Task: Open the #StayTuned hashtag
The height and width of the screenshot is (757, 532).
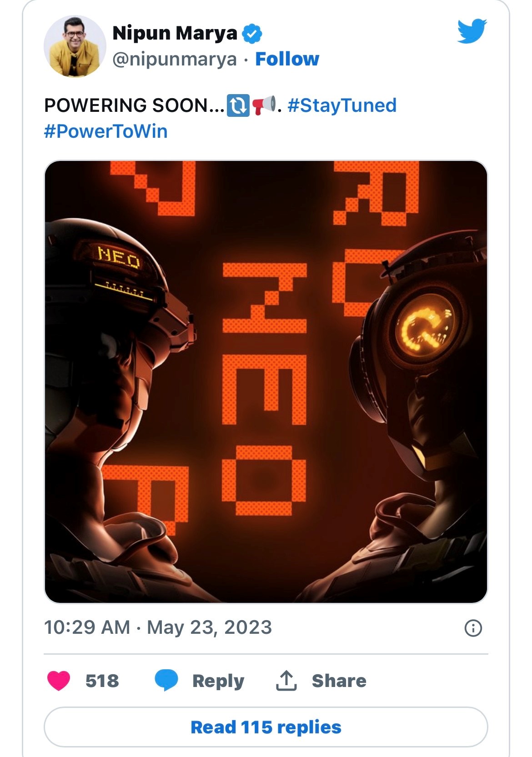Action: coord(342,105)
